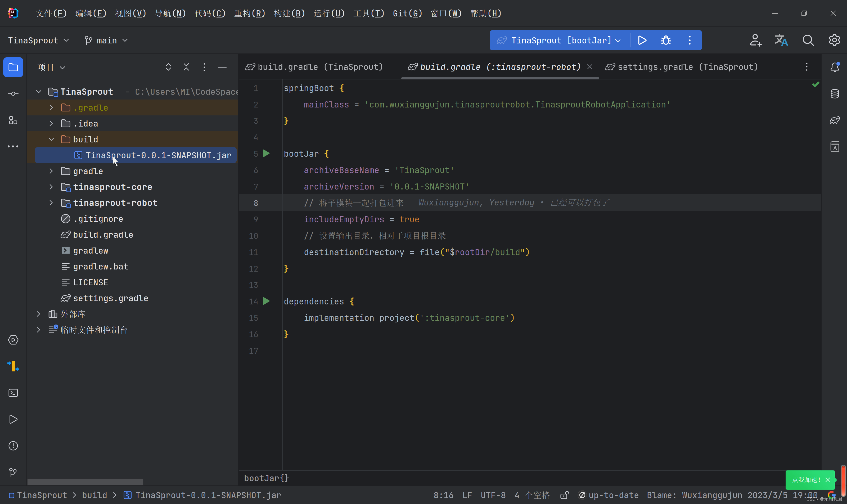Run the bootJar task from the gutter arrow
Screen dimensions: 847x504
tap(266, 154)
